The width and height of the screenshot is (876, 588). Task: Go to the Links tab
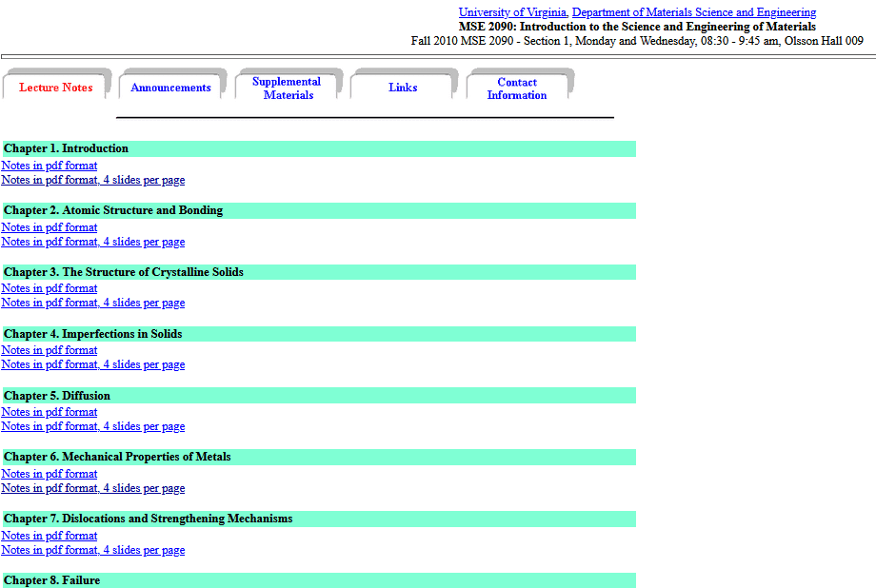[x=403, y=88]
